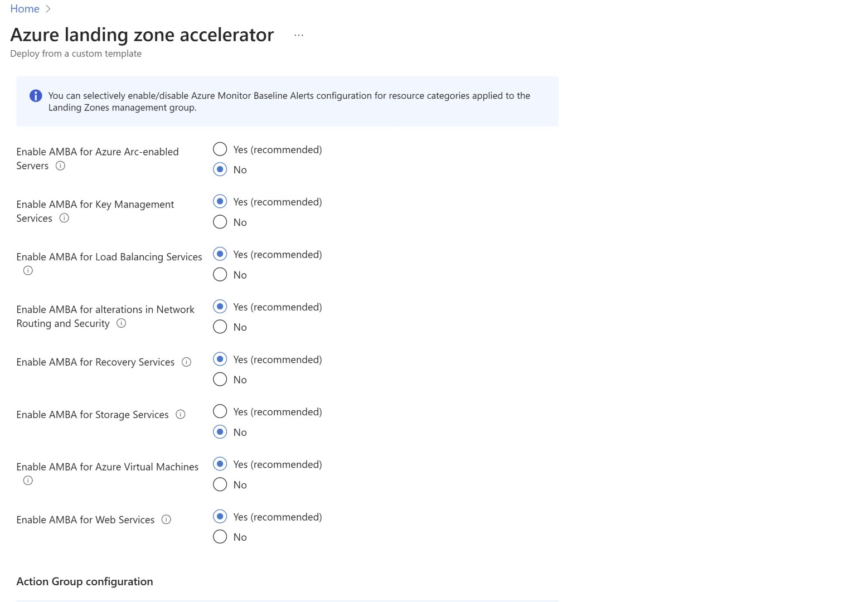
Task: Select Yes for Recovery Services
Action: point(220,359)
